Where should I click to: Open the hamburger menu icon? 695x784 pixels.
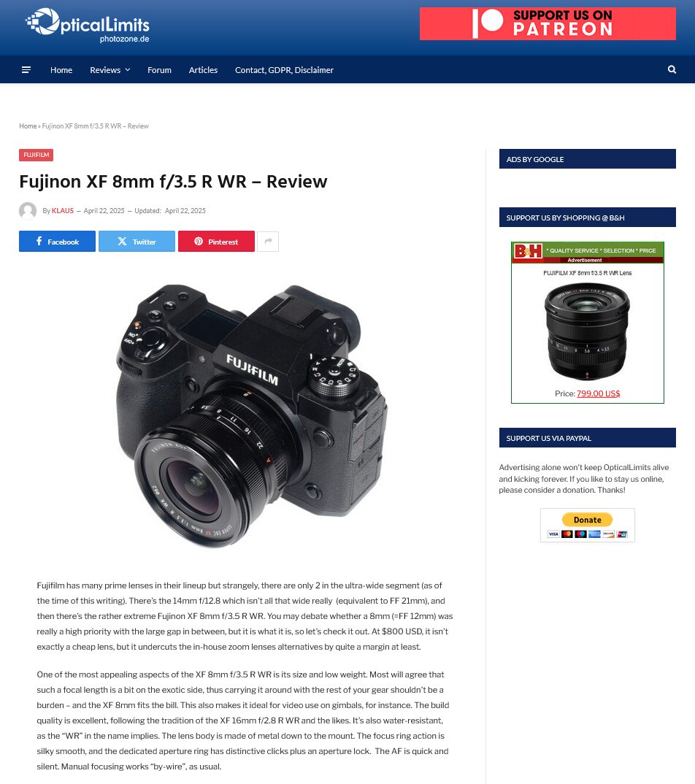(x=26, y=70)
